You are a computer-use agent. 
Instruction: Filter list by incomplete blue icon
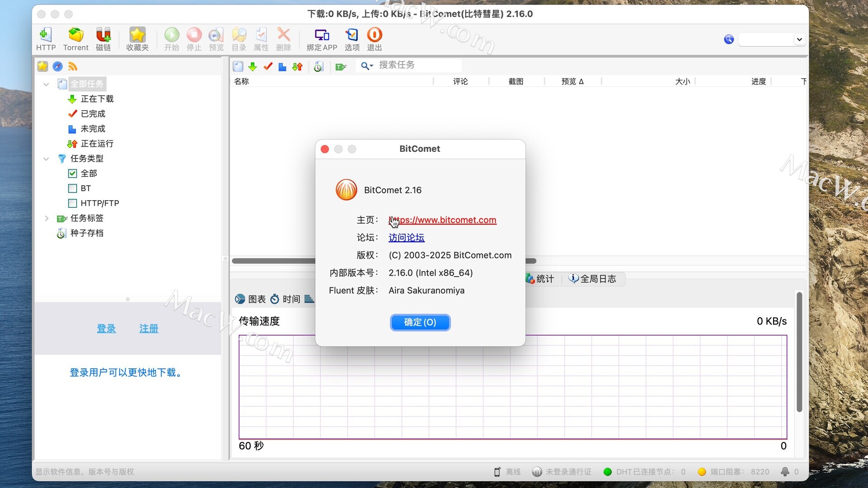[x=282, y=66]
